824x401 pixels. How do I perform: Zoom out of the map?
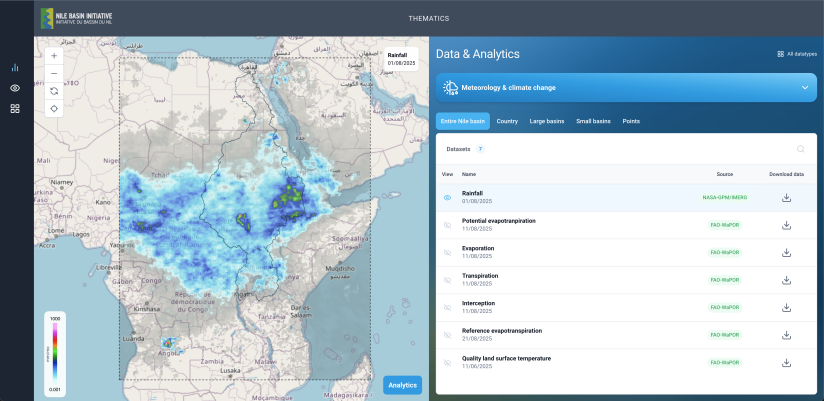53,73
